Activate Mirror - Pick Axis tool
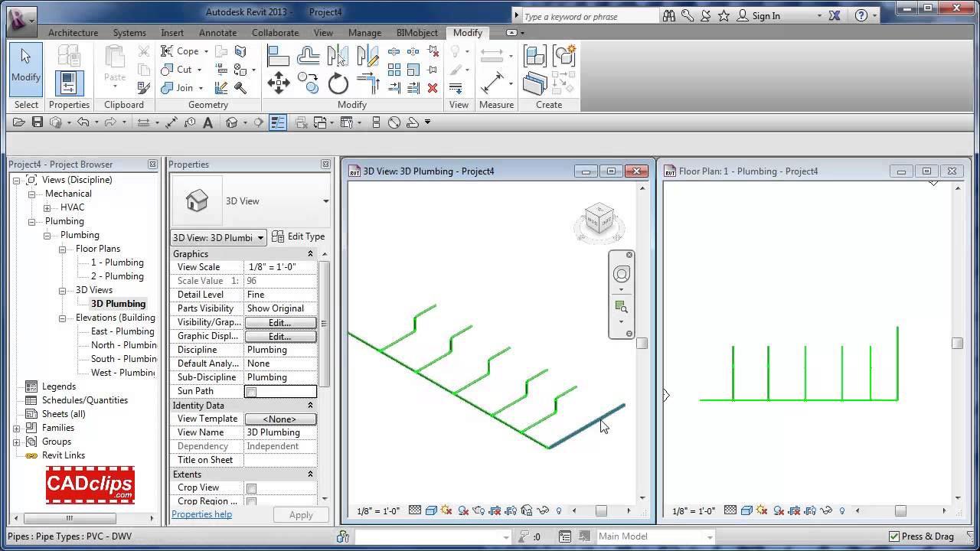Image resolution: width=980 pixels, height=551 pixels. coord(338,56)
